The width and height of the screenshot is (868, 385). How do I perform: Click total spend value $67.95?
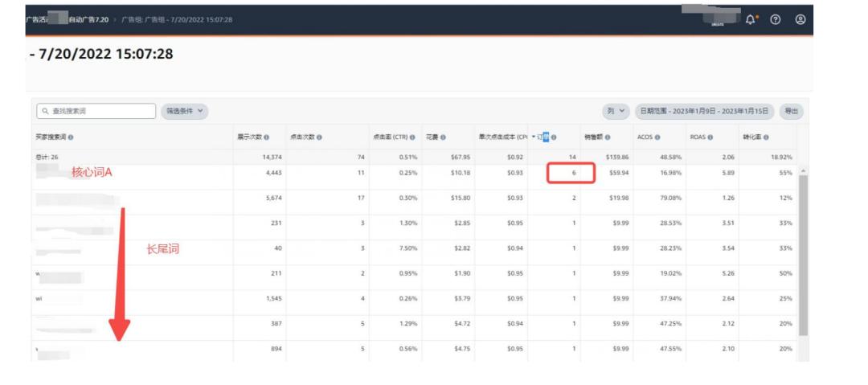[x=461, y=158]
